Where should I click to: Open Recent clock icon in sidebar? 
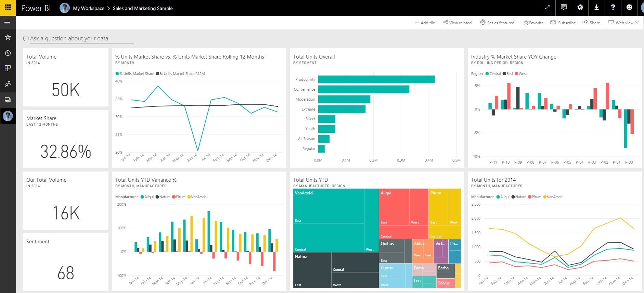8,53
